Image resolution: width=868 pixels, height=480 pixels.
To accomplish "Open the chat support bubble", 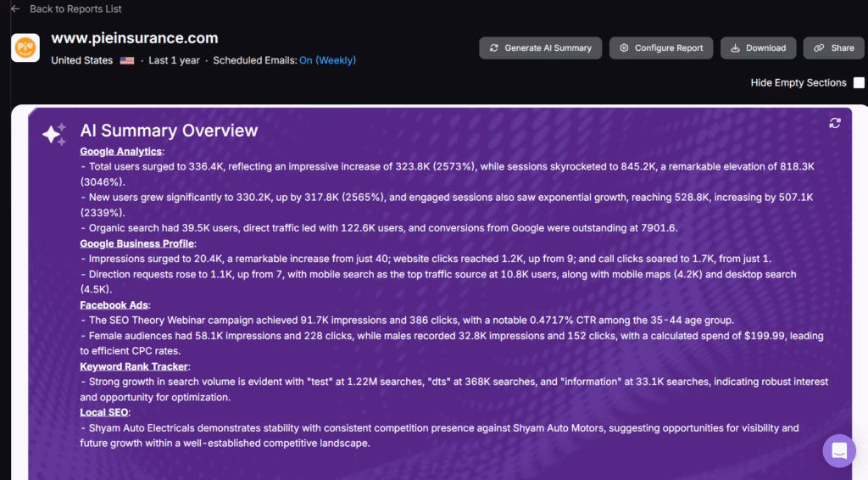I will click(x=839, y=450).
